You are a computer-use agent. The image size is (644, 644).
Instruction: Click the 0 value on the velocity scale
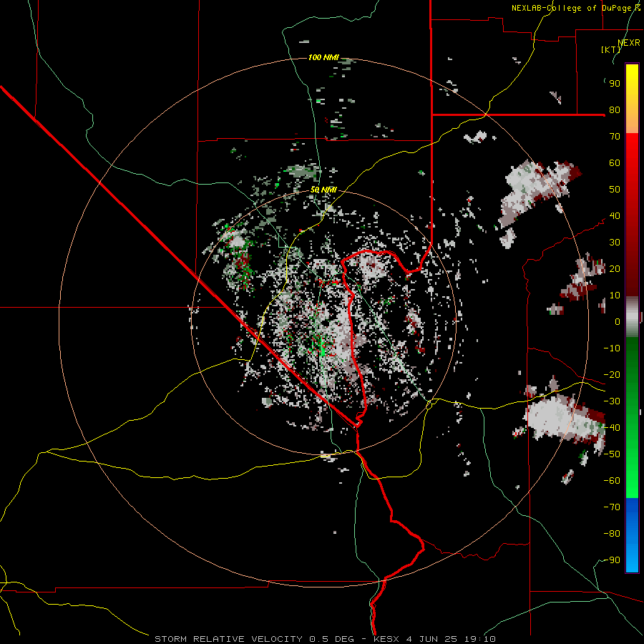[x=618, y=321]
